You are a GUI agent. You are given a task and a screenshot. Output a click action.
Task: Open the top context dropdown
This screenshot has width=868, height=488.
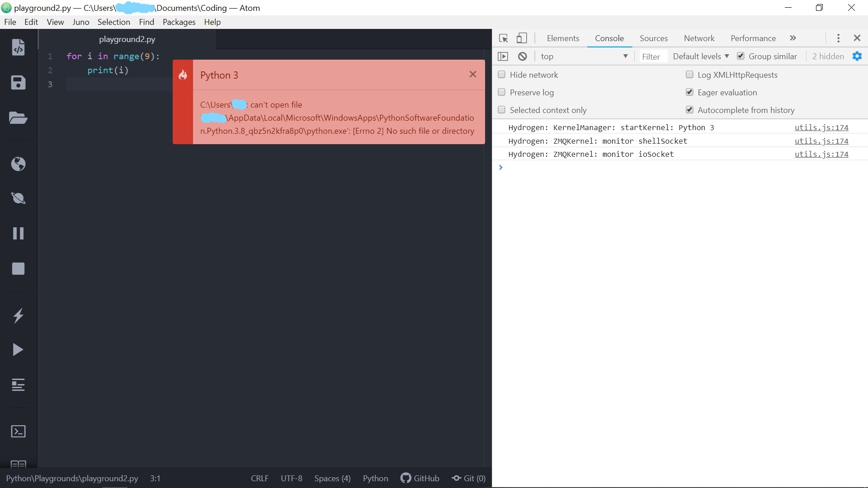(x=584, y=56)
